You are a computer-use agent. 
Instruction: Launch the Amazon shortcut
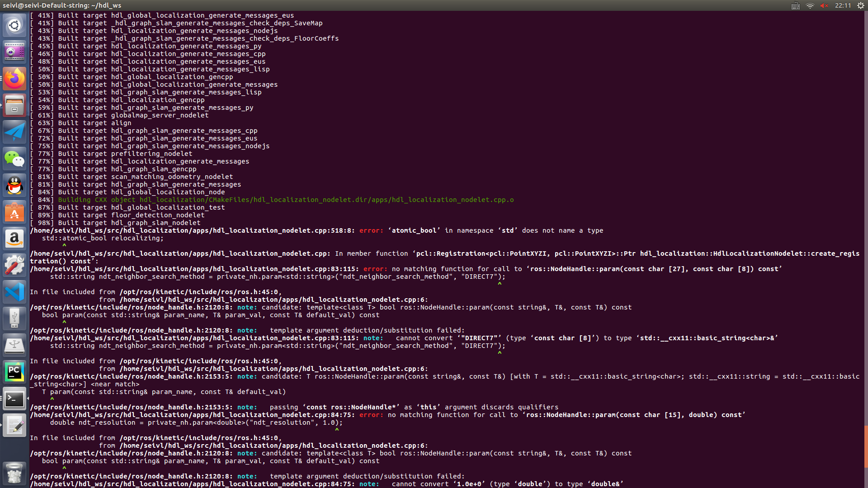pos(14,239)
